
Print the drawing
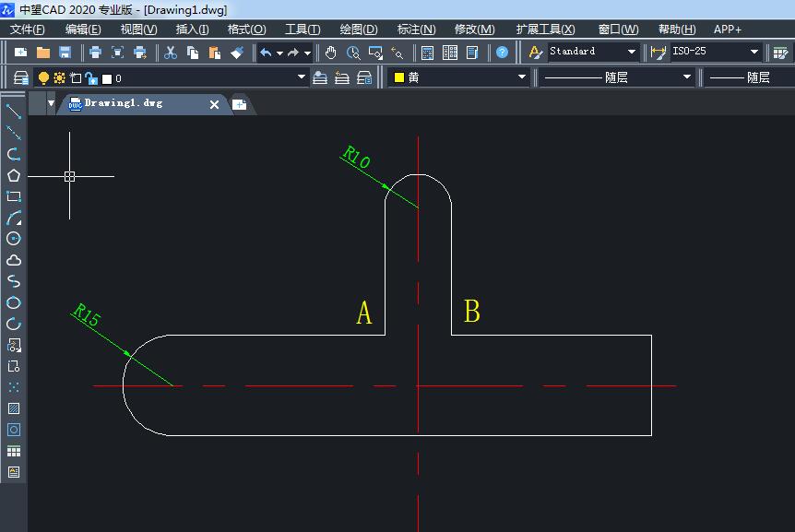(95, 52)
